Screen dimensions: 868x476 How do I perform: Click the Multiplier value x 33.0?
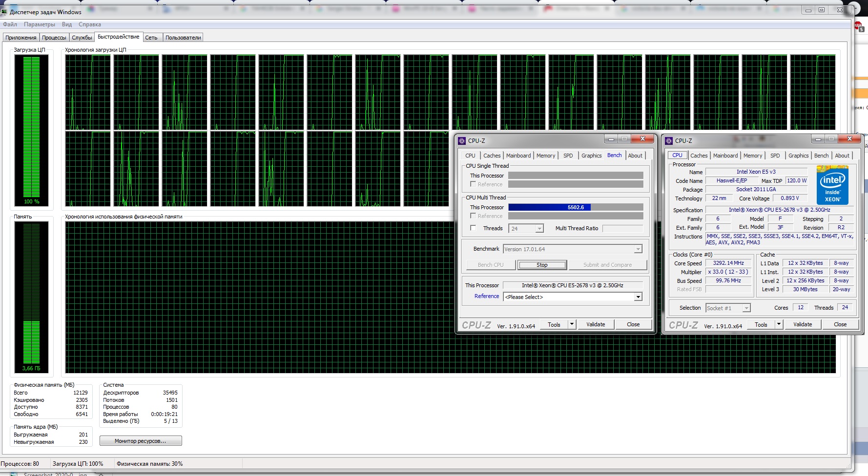728,272
